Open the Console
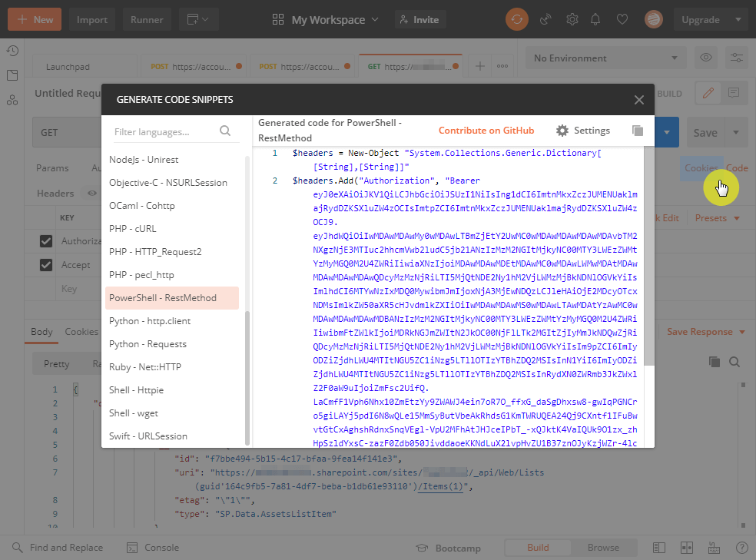This screenshot has width=756, height=560. [x=152, y=548]
